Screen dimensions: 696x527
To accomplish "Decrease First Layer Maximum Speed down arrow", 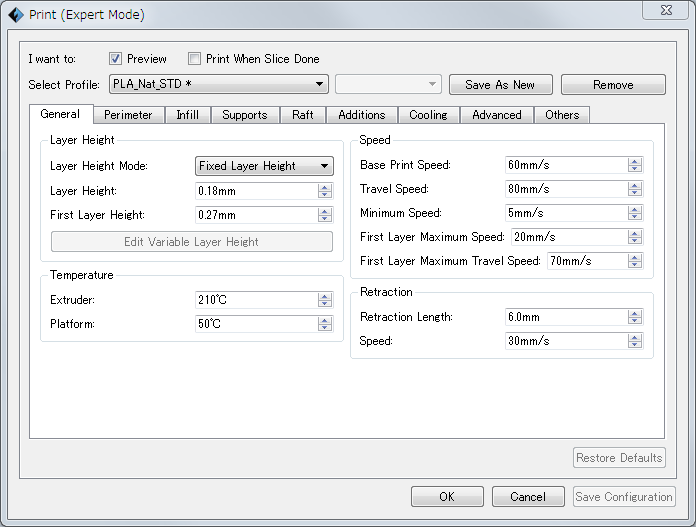I will 635,241.
